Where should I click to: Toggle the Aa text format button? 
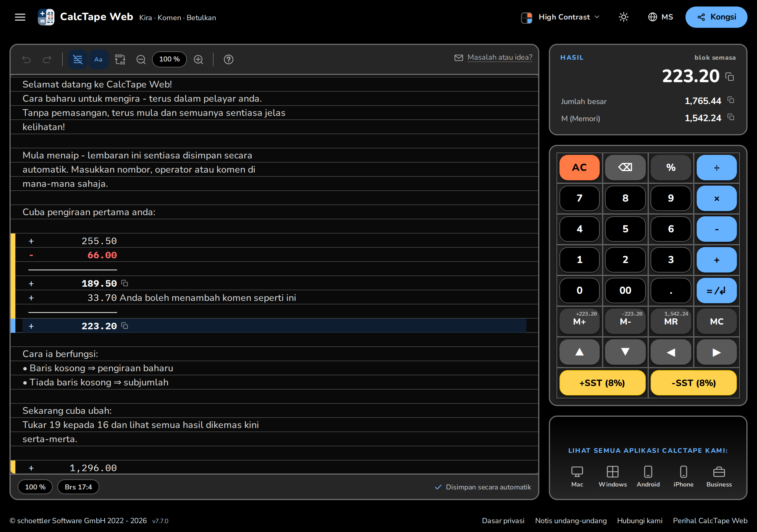click(x=98, y=59)
